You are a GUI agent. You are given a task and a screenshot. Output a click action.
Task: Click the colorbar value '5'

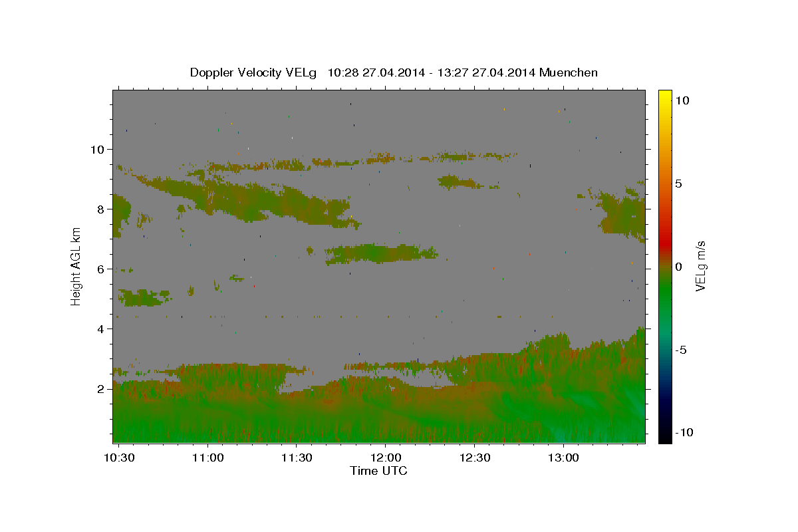coord(679,184)
